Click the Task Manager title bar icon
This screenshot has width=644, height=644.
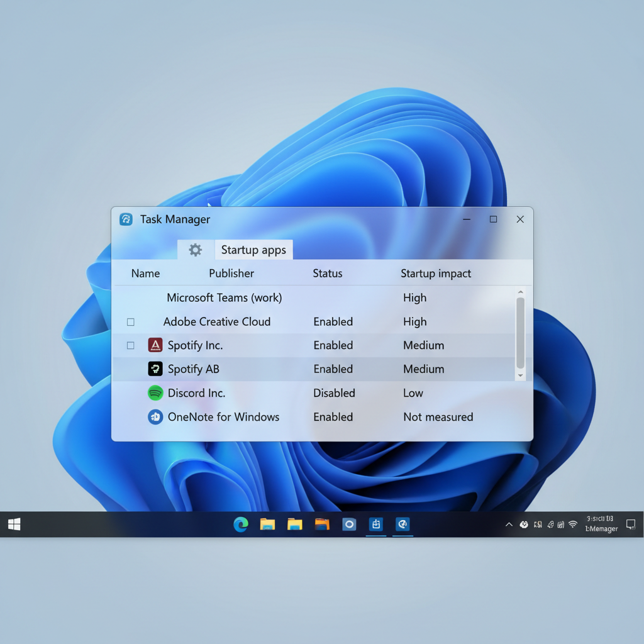coord(126,219)
